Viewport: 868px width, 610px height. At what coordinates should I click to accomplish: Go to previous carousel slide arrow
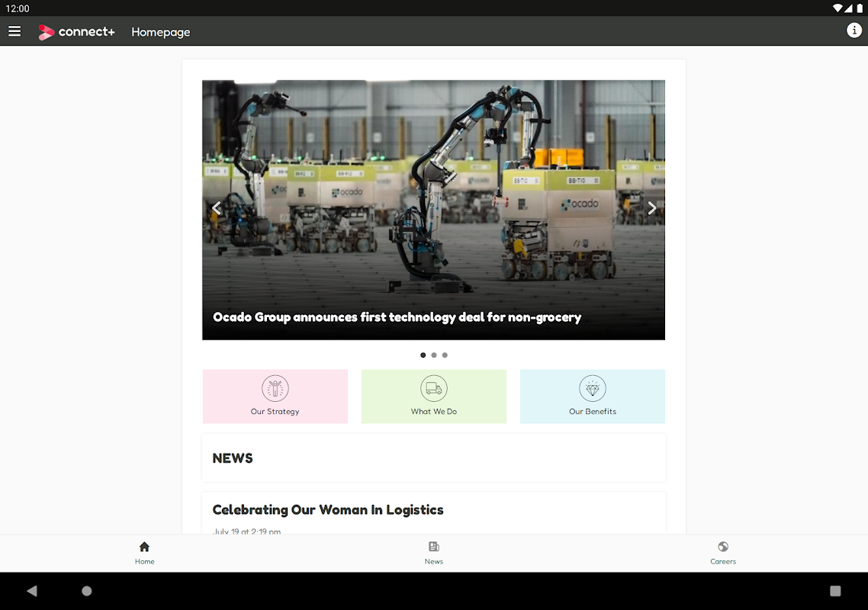(x=217, y=208)
